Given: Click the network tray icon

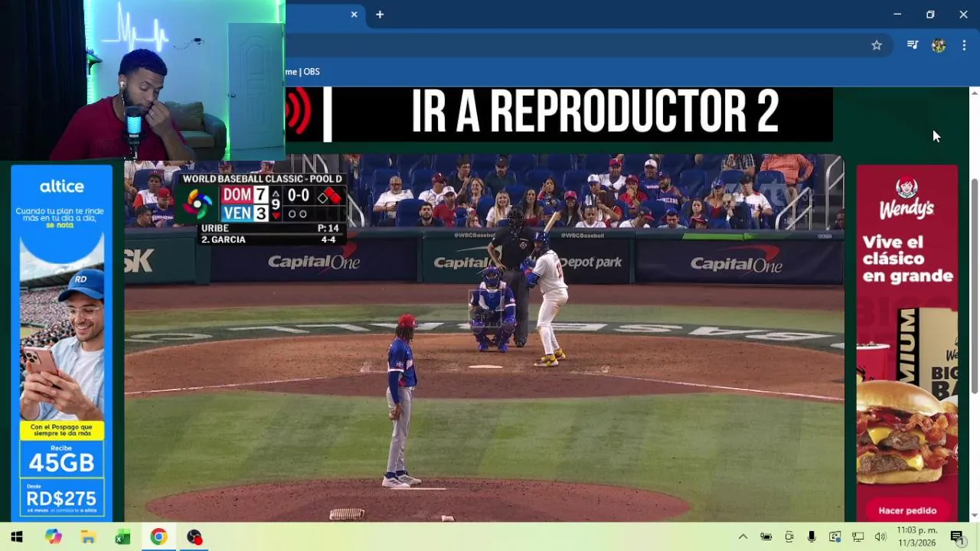Looking at the screenshot, I should coord(858,537).
